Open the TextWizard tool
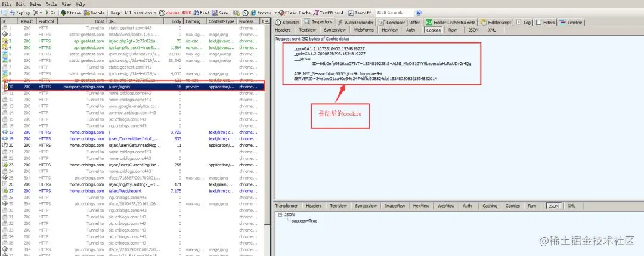Viewport: 644px width, 256px height. [329, 13]
